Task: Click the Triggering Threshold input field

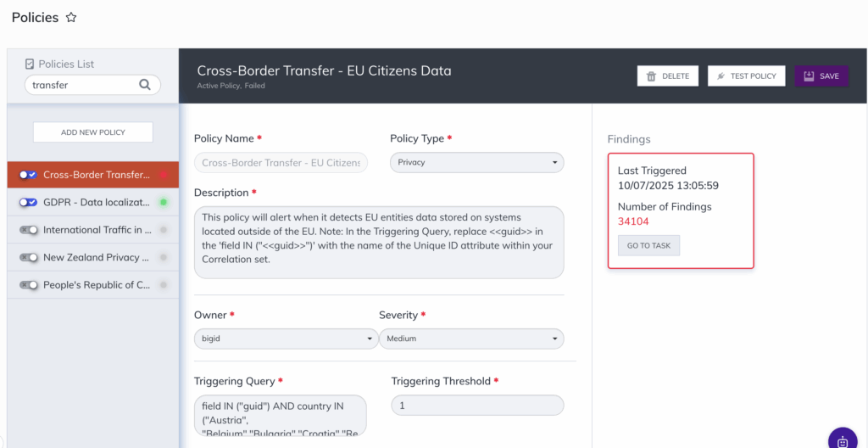Action: (x=477, y=406)
